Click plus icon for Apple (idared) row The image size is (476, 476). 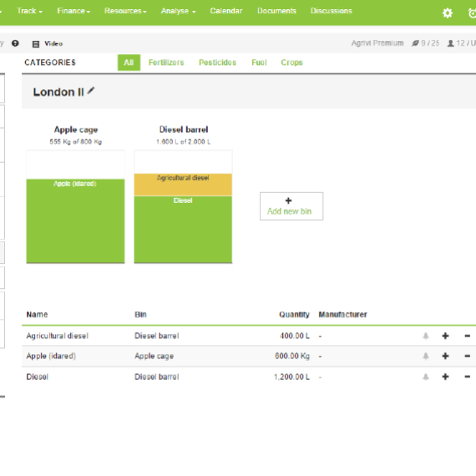coord(445,356)
